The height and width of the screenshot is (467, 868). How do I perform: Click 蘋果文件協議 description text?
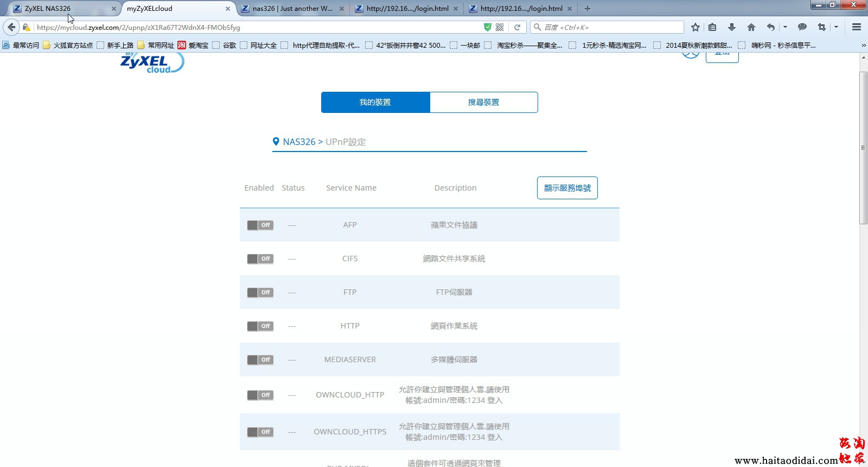click(x=454, y=225)
